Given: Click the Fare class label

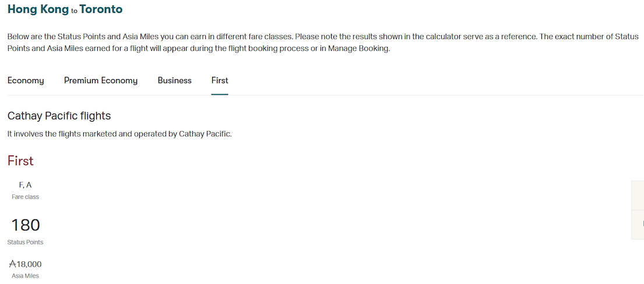Looking at the screenshot, I should pyautogui.click(x=25, y=197).
